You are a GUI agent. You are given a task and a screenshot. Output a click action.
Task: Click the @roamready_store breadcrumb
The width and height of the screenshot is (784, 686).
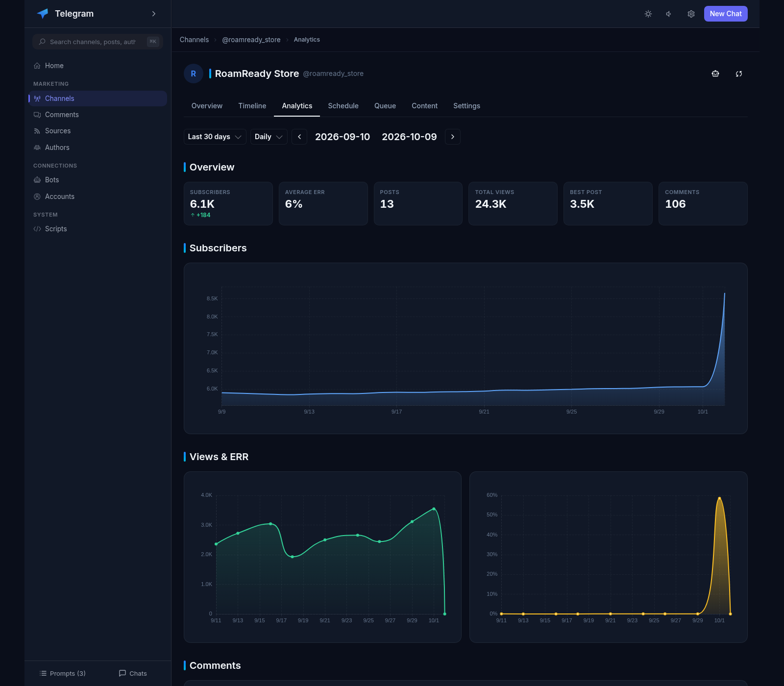point(251,40)
